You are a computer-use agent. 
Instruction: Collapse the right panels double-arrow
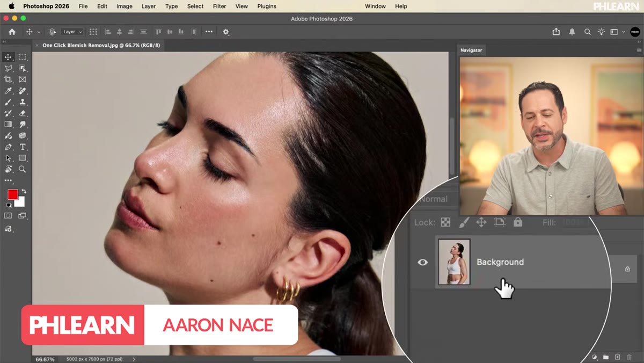coord(639,41)
